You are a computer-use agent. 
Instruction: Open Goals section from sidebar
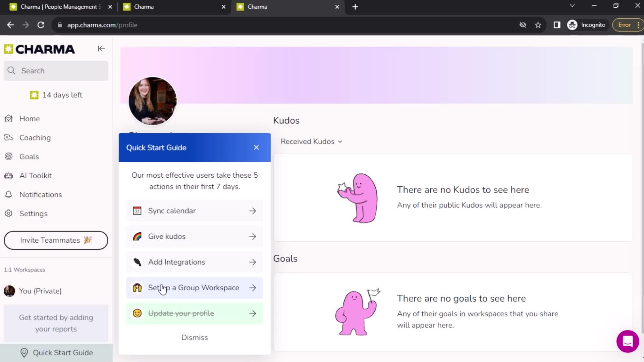point(29,157)
